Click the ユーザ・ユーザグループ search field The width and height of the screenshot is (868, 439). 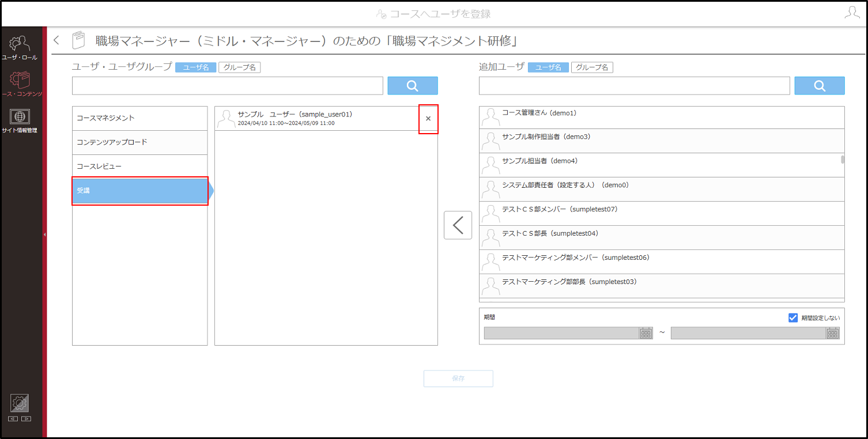tap(228, 86)
